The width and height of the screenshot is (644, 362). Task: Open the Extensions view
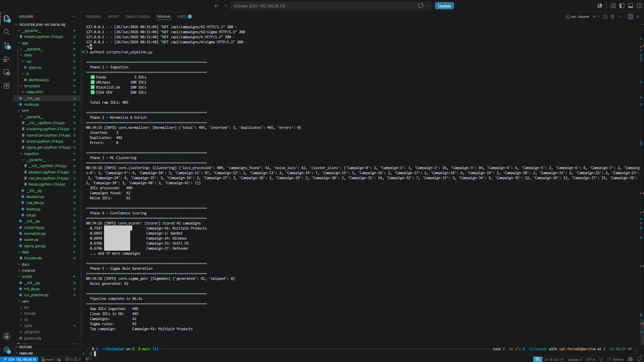pyautogui.click(x=7, y=86)
